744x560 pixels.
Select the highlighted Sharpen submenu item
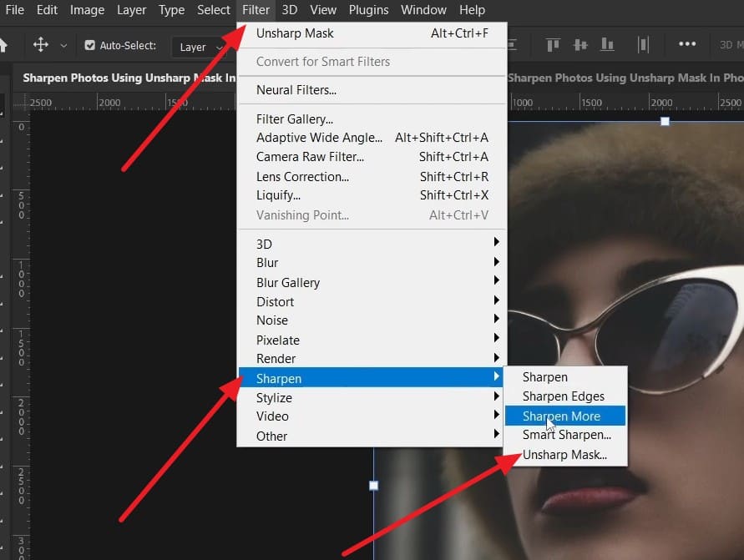(372, 378)
